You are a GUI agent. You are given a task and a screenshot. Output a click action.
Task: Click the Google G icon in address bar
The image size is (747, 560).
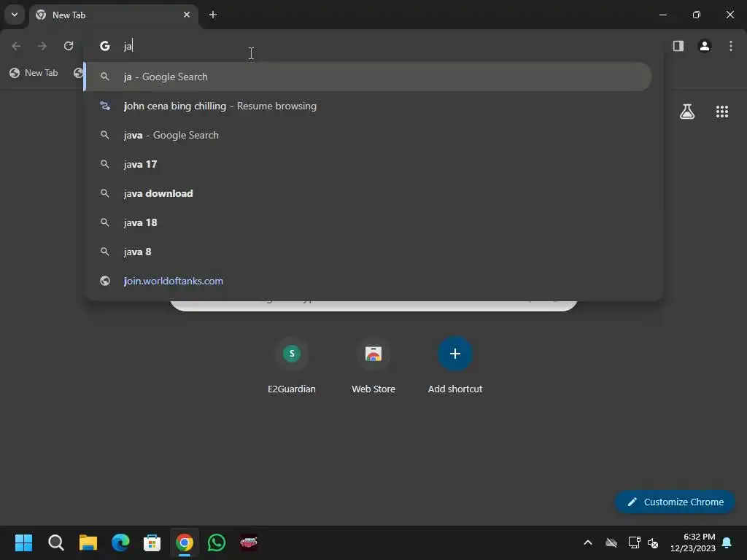(x=105, y=46)
